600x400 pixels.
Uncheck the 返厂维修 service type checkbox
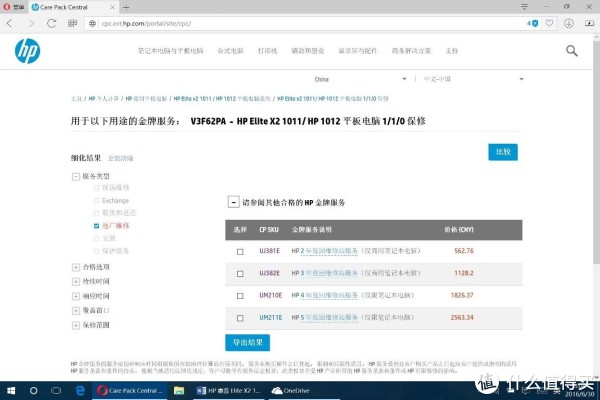[x=96, y=226]
